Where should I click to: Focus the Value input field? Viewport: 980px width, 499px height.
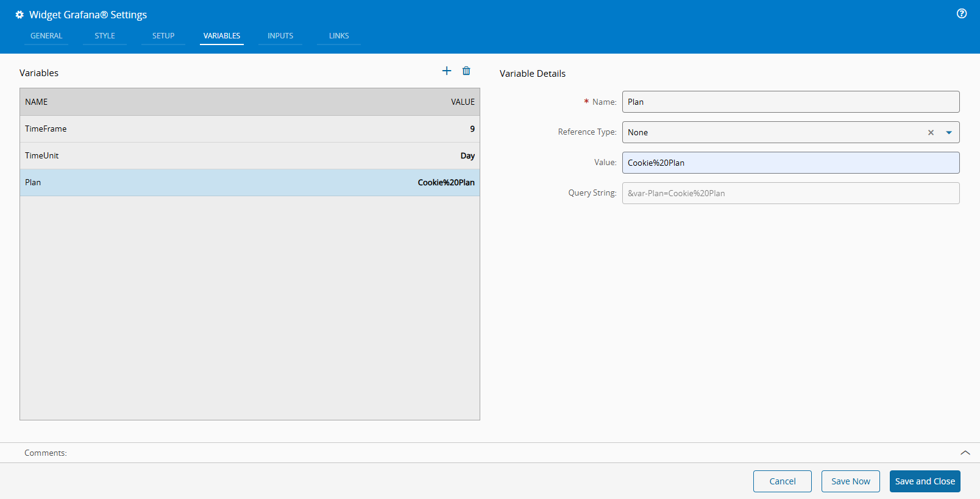pyautogui.click(x=790, y=163)
